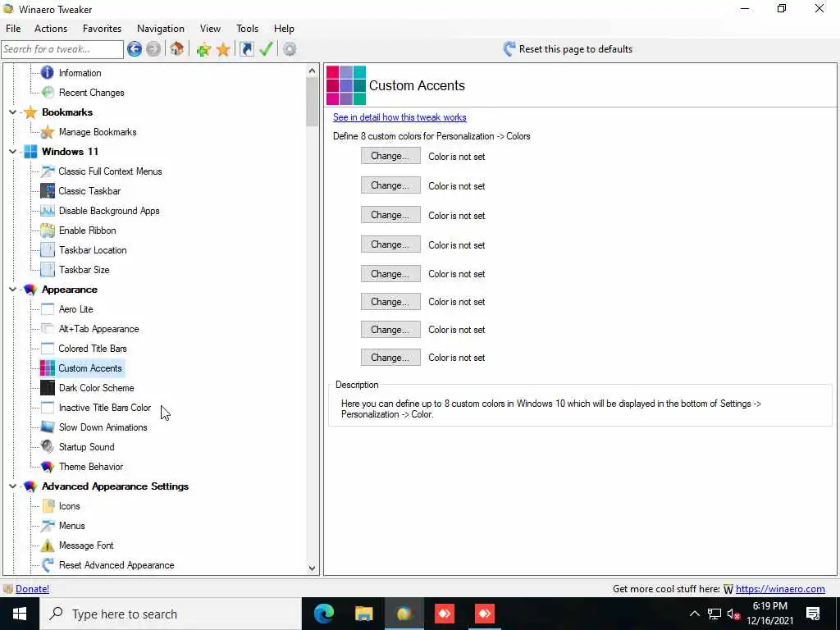Viewport: 840px width, 630px height.
Task: Open bookmarks via yellow star icon
Action: click(223, 50)
